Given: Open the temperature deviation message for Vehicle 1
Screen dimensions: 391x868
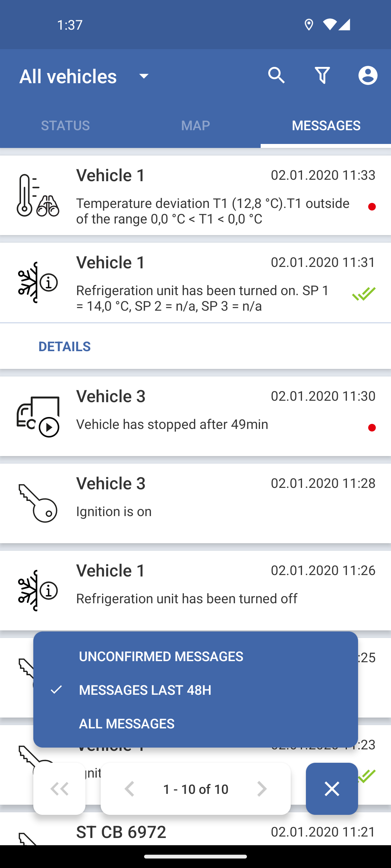Looking at the screenshot, I should [195, 195].
